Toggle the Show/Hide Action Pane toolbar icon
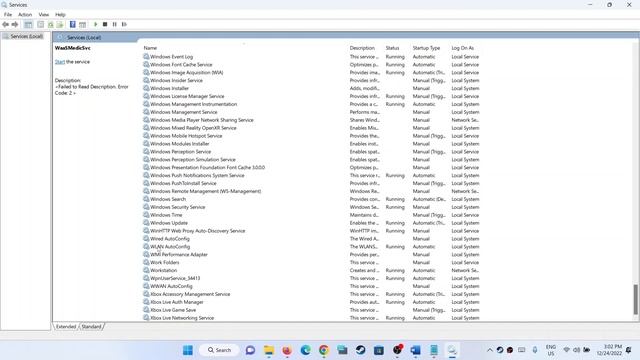 pos(82,24)
